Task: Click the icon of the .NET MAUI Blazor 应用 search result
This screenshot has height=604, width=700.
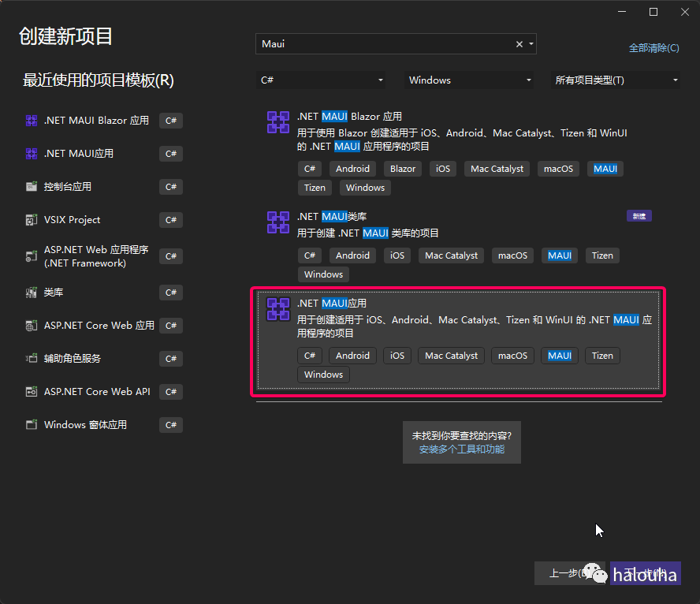Action: (278, 122)
